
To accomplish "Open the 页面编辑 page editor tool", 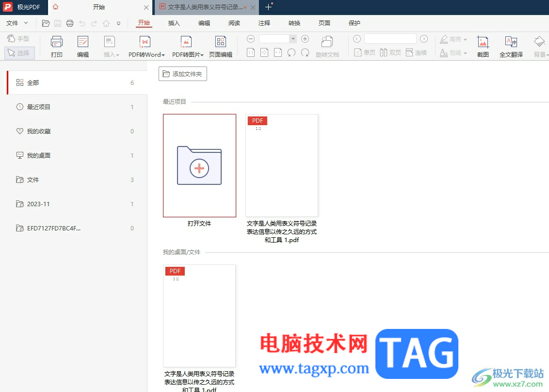I will (221, 47).
